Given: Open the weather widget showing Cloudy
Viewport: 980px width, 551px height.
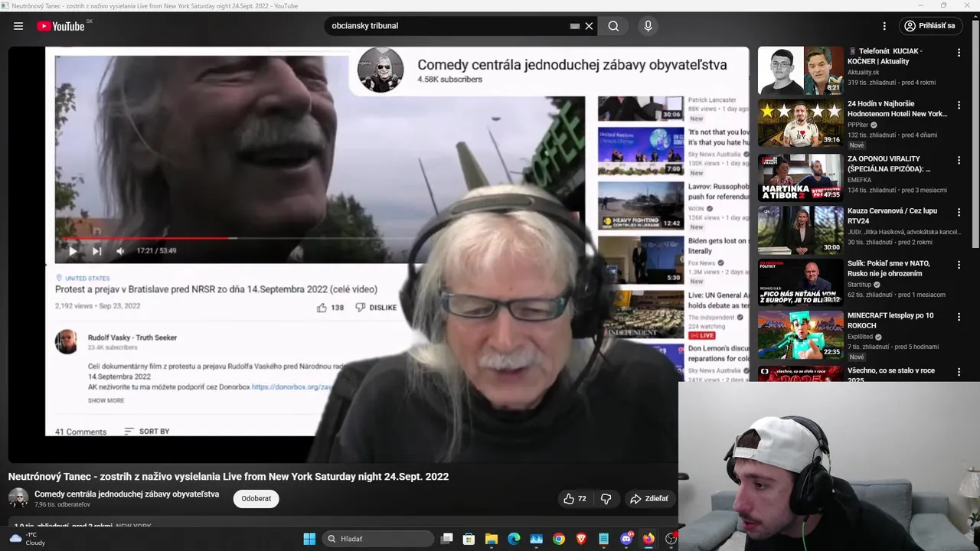Looking at the screenshot, I should pyautogui.click(x=27, y=539).
